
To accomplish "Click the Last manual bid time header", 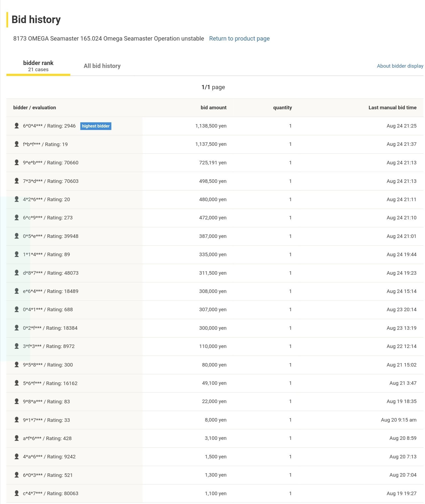I will tap(392, 108).
